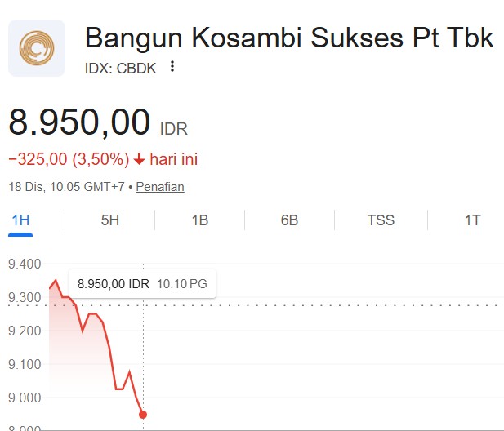Viewport: 504px width, 431px height.
Task: Click the −325,00 (3,50%) change text
Action: pos(69,159)
